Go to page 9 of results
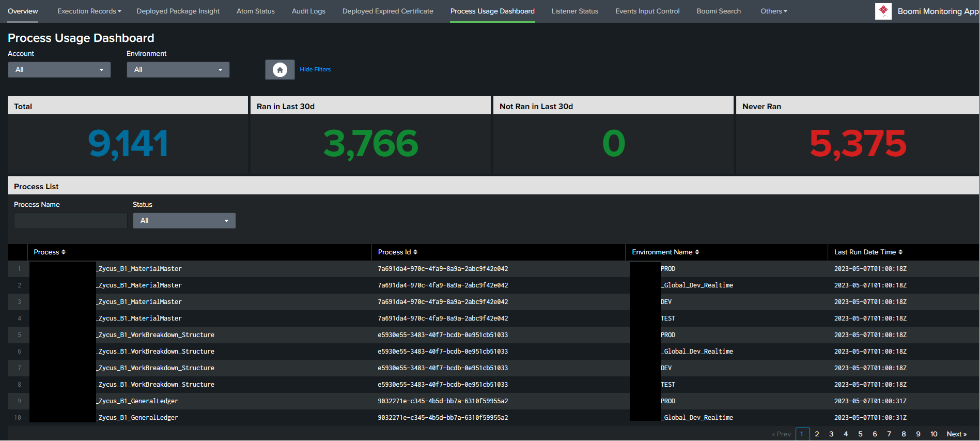980x441 pixels. point(918,434)
